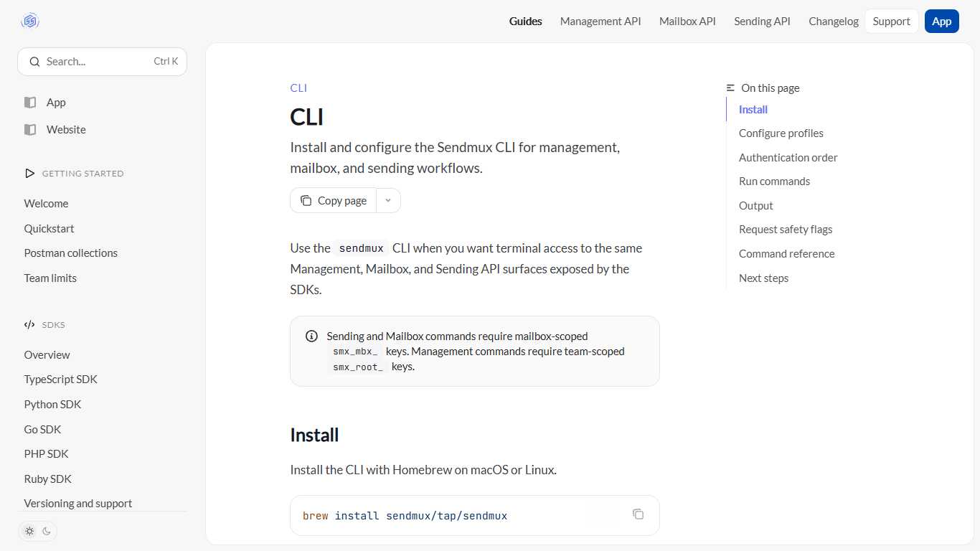
Task: Click the book icon beside Website
Action: (30, 130)
